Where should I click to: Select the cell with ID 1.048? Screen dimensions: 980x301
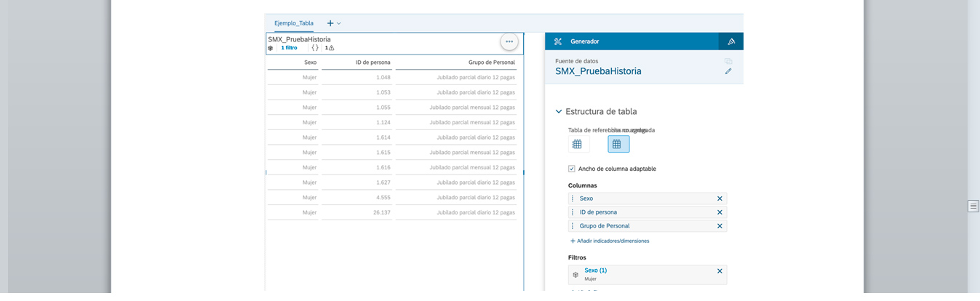click(x=383, y=77)
